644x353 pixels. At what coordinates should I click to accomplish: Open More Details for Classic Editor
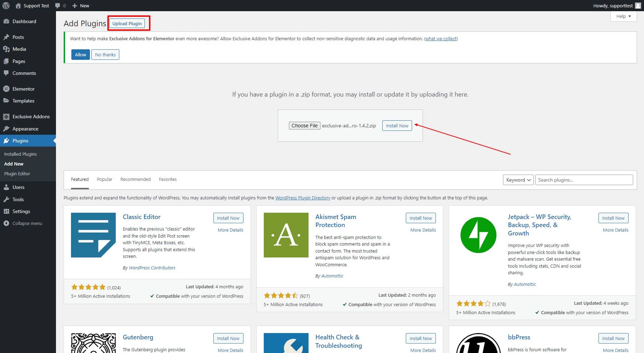click(x=231, y=230)
